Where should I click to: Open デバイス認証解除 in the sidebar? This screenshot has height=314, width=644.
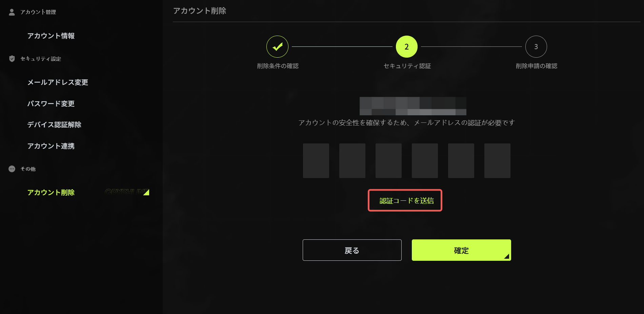click(x=54, y=125)
